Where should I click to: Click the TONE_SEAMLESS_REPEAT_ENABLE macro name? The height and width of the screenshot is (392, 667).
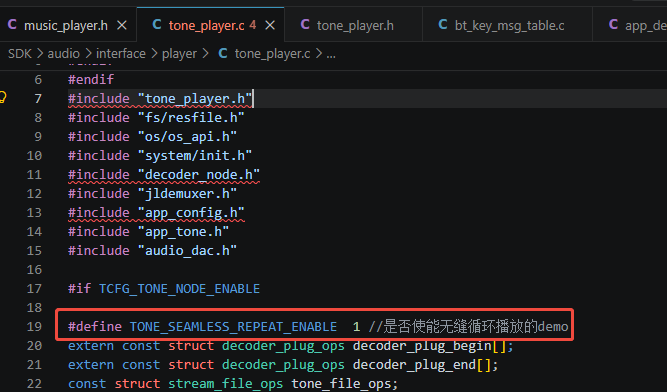[x=233, y=327]
